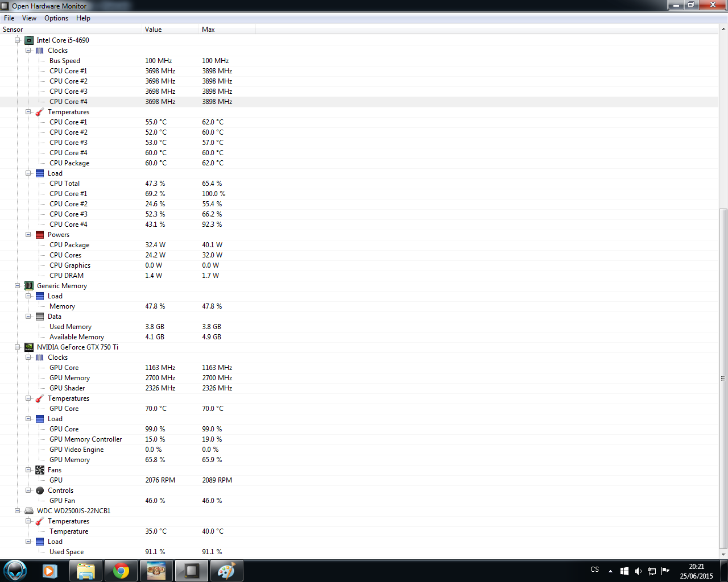Open the File menu

pos(9,18)
